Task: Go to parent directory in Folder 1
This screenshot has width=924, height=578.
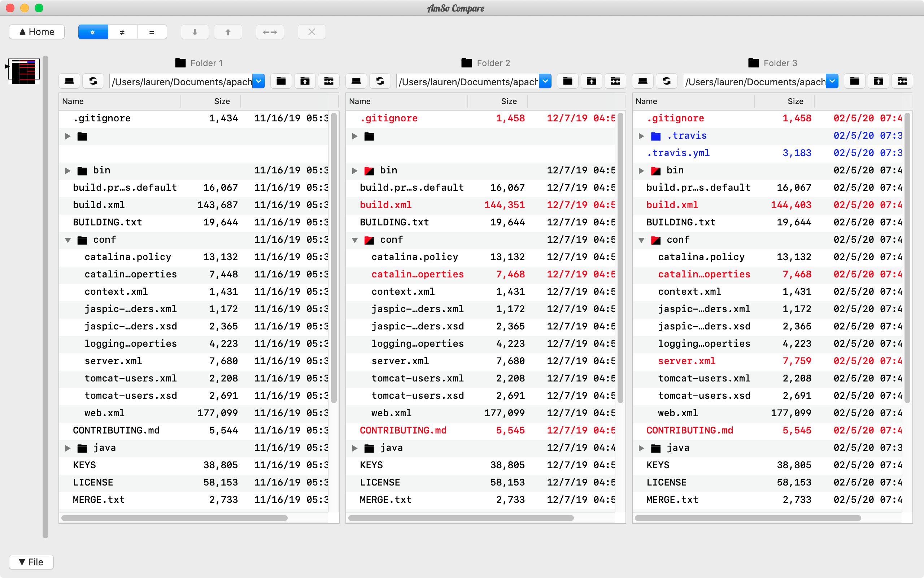Action: (305, 81)
